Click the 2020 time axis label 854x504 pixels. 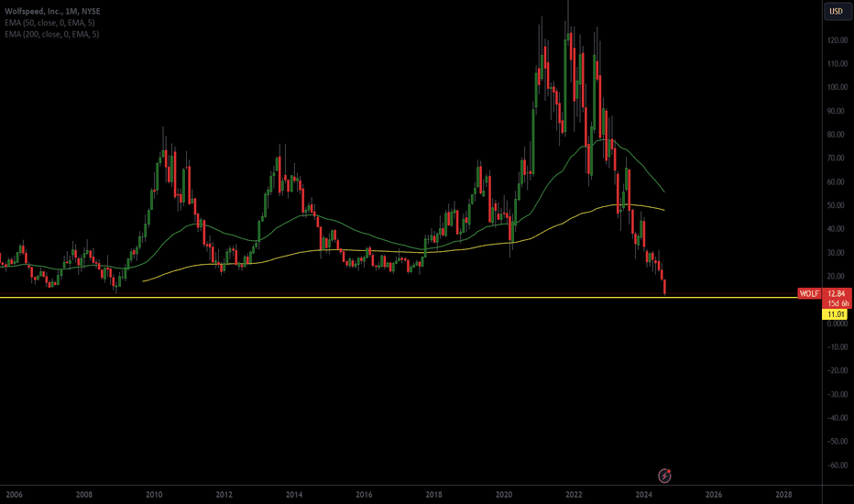504,495
